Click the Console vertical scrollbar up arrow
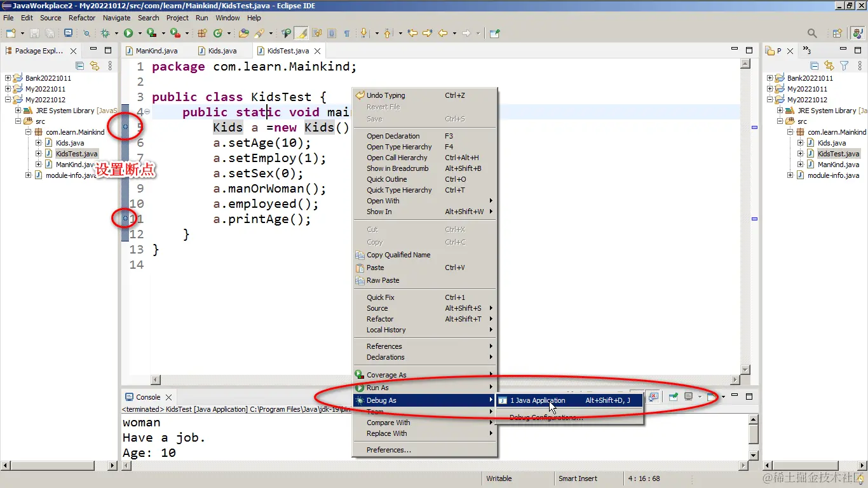Screen dimensions: 868x488 (754, 421)
